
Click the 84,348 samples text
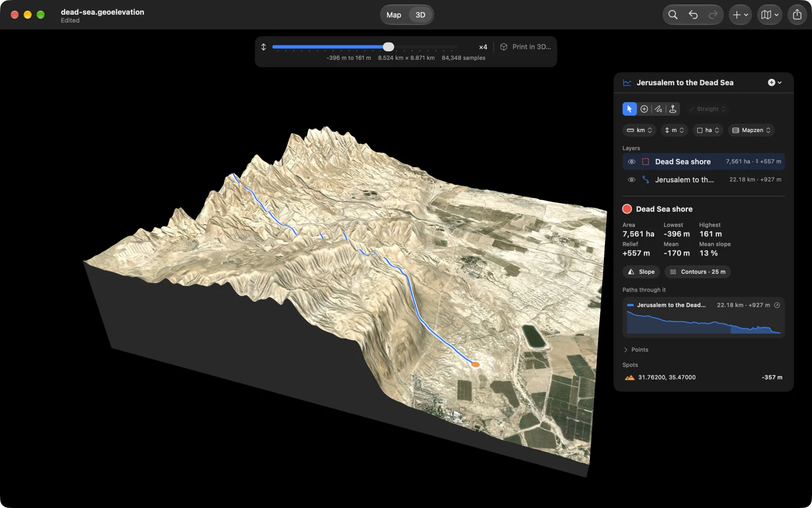pos(463,58)
